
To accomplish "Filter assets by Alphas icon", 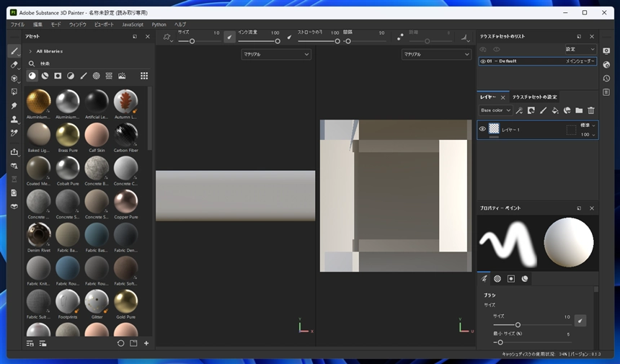I will pos(96,76).
